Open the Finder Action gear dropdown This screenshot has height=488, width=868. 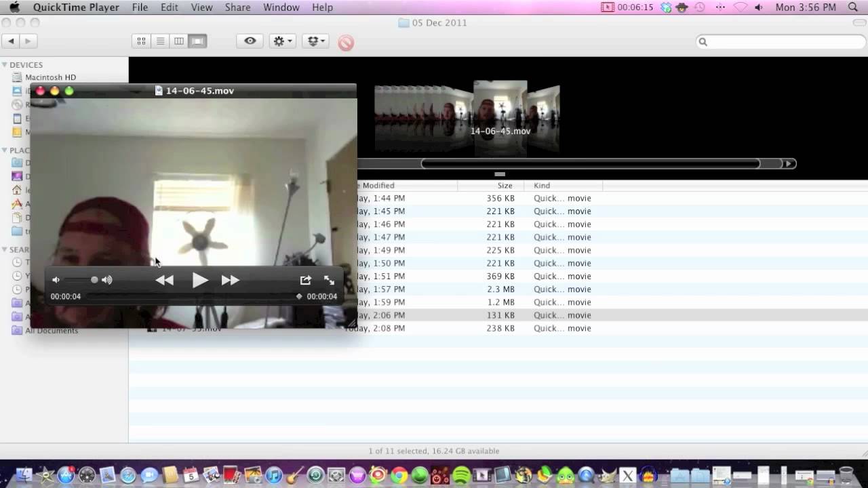pos(283,41)
